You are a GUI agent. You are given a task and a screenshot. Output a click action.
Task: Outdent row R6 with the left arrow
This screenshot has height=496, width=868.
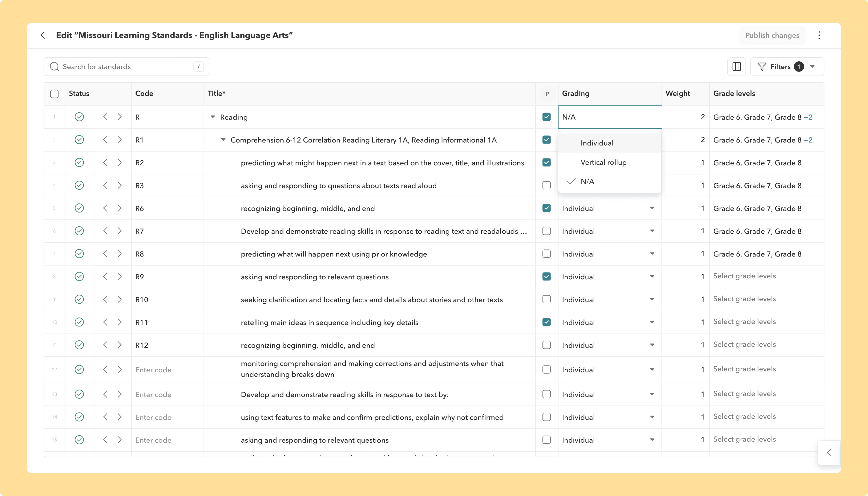click(106, 208)
